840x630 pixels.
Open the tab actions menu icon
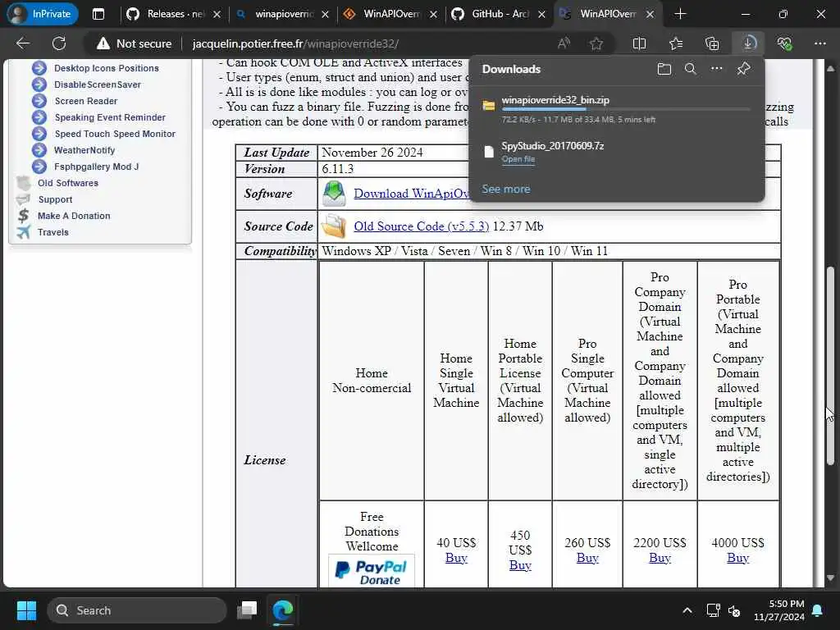(98, 15)
